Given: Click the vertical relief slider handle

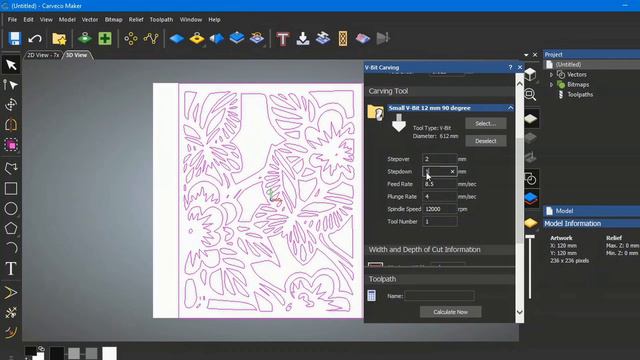Looking at the screenshot, I should pos(530,237).
